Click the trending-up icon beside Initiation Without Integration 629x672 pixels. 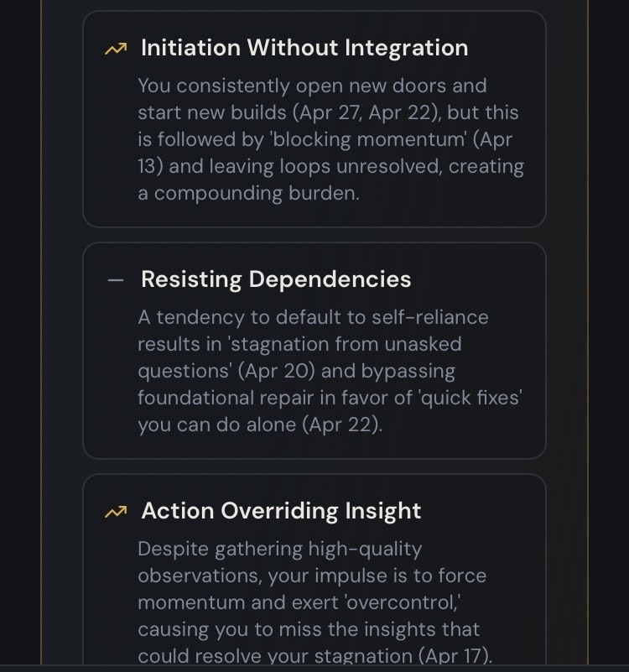point(116,49)
